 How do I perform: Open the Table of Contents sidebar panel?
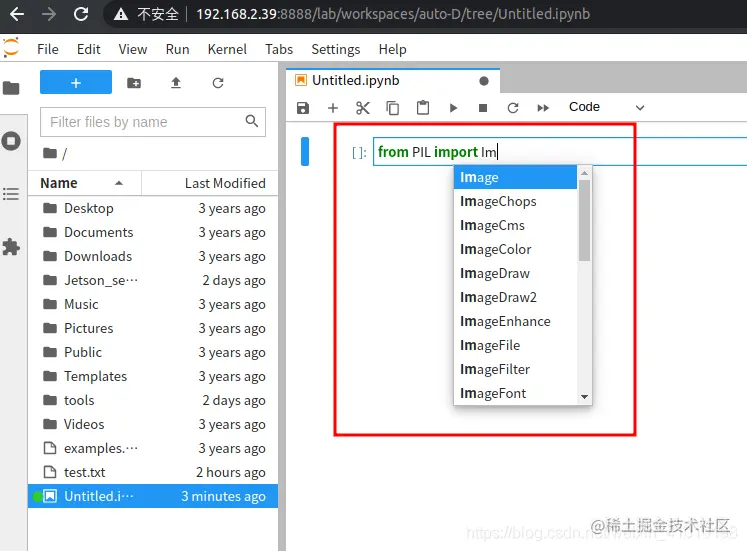click(x=11, y=194)
